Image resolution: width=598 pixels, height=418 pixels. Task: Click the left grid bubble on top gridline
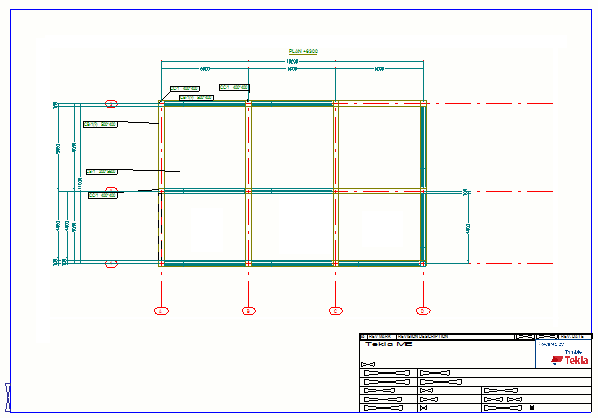point(111,104)
